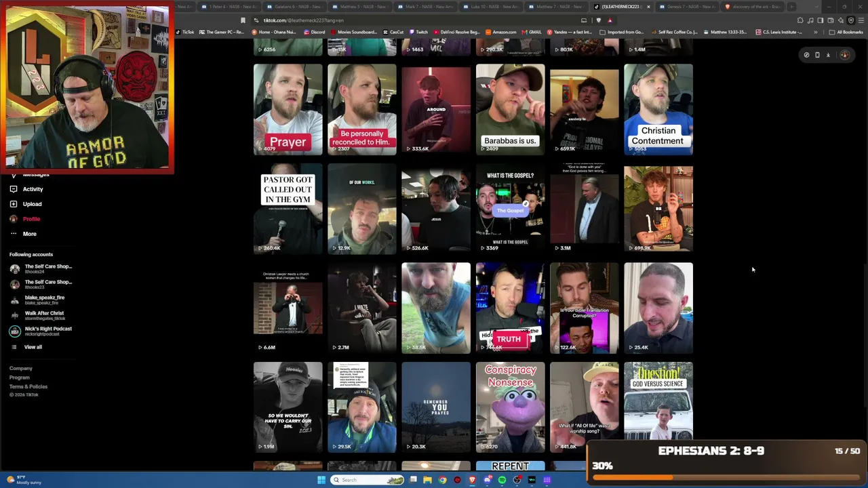
Task: Expand the More menu
Action: click(30, 234)
